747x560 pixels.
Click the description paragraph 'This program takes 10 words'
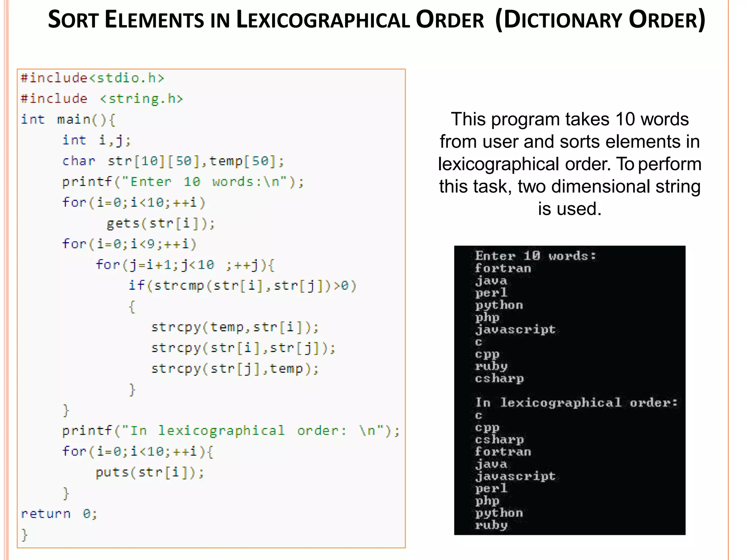[x=570, y=164]
